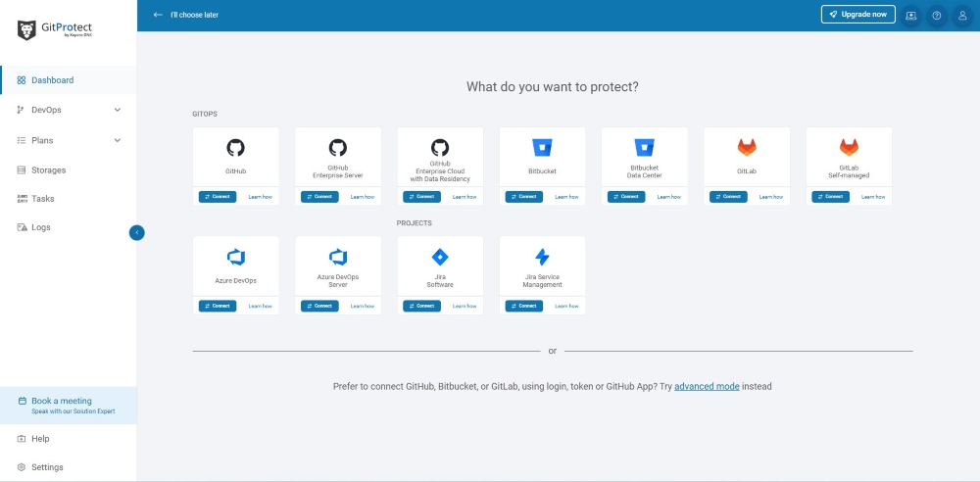Click Learn how under Jira Software
This screenshot has width=980, height=482.
pos(465,306)
